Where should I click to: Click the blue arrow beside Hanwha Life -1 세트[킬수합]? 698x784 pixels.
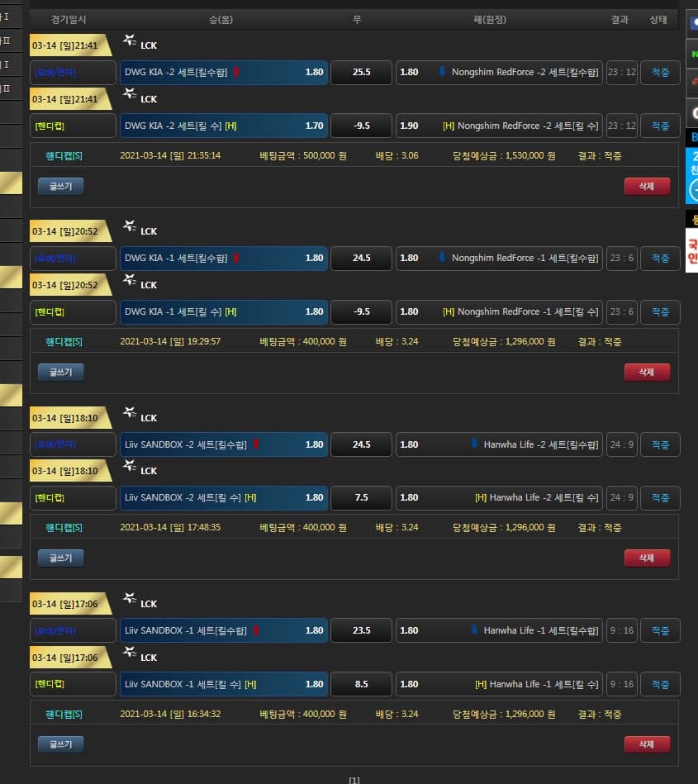(x=474, y=630)
